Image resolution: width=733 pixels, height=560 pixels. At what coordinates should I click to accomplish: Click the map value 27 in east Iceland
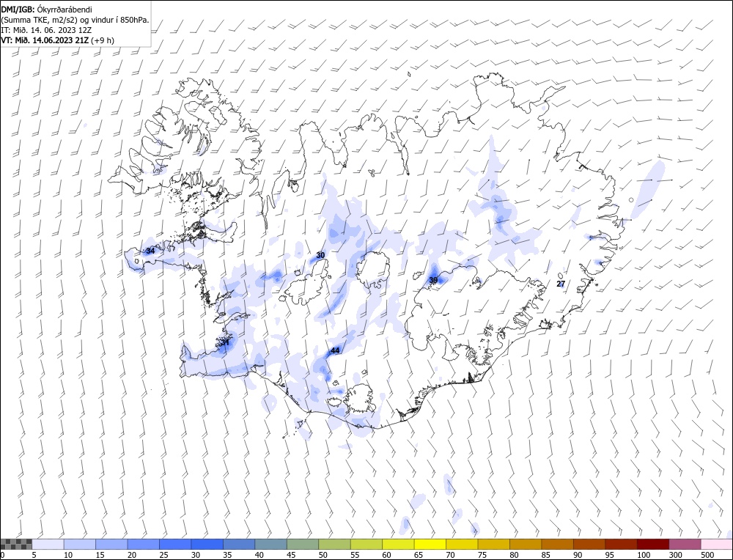pos(561,284)
